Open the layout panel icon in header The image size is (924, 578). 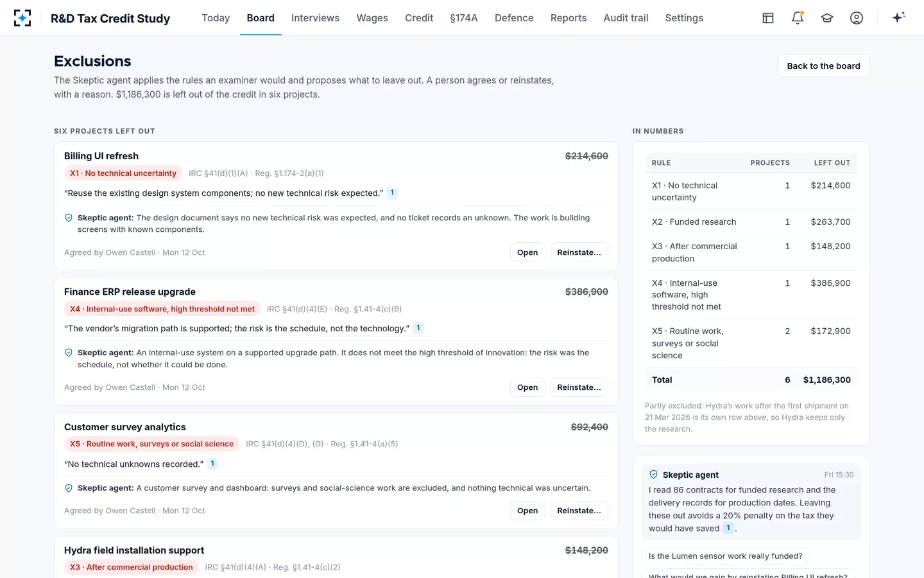point(768,18)
